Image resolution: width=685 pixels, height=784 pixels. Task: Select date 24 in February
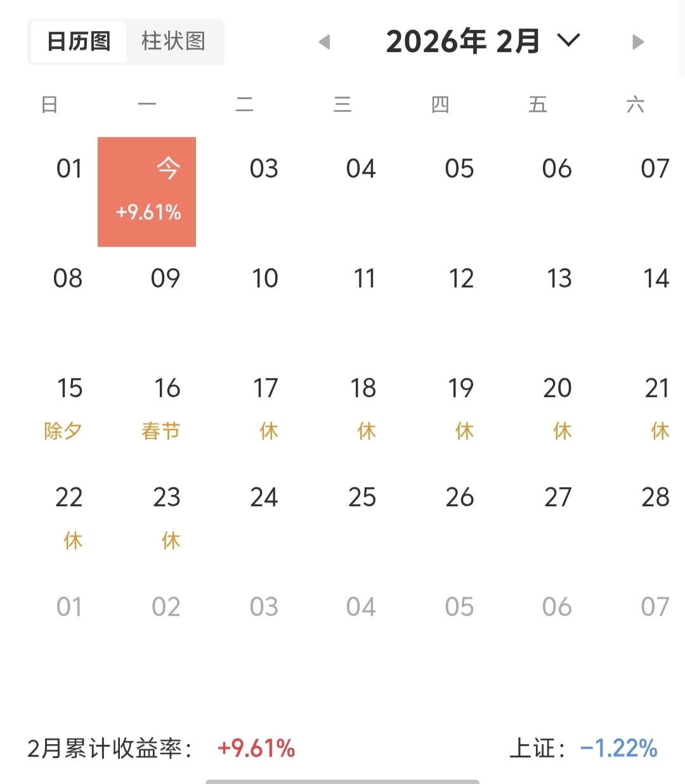click(x=264, y=498)
